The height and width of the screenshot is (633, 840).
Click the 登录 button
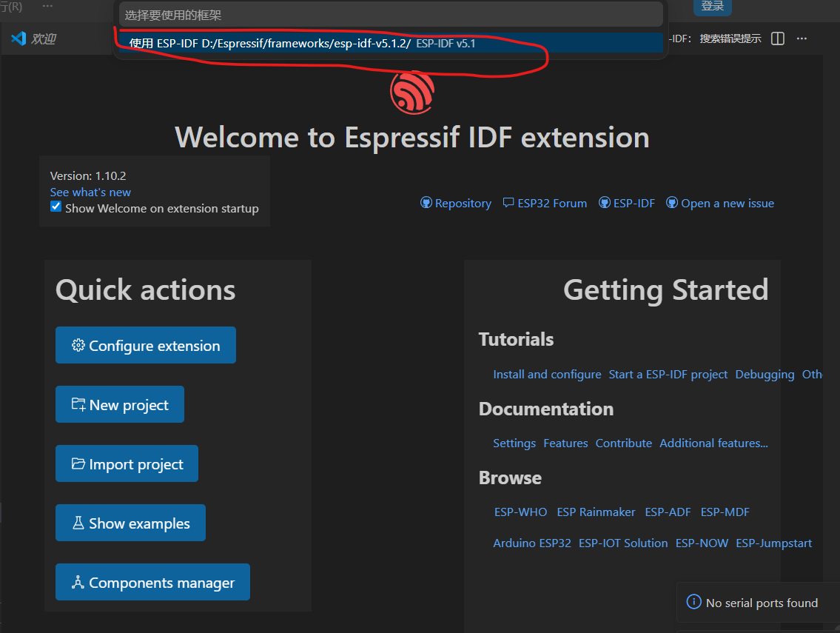click(713, 7)
